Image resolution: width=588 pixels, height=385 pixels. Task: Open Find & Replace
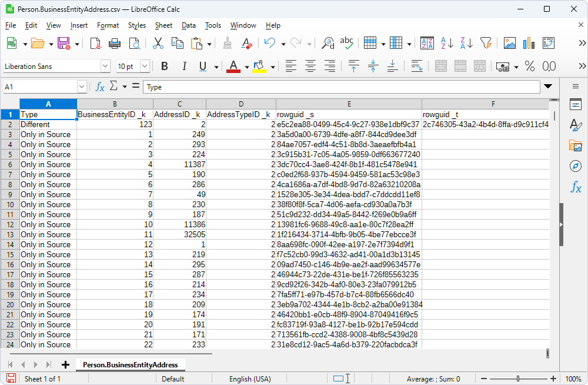point(328,44)
